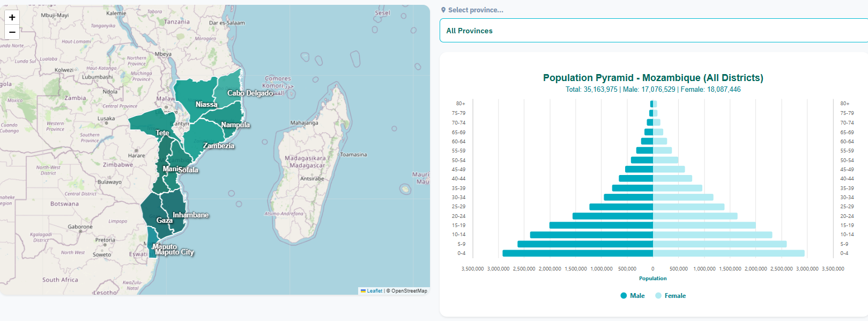Select Inhambane province on the map
Screen dimensions: 868x321
tap(190, 215)
